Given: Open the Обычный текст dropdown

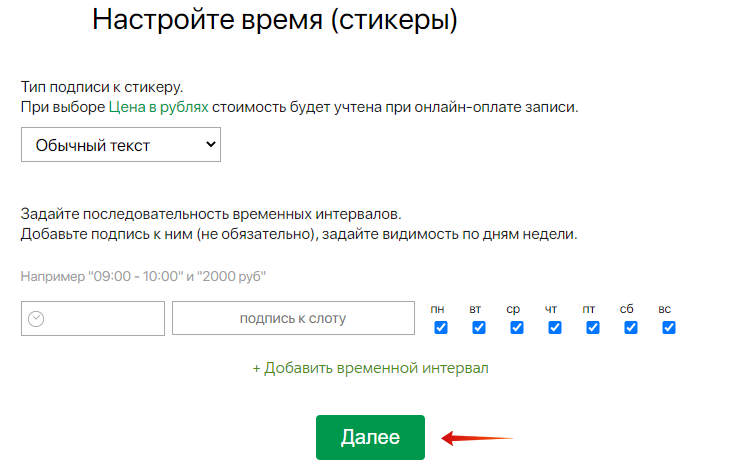Looking at the screenshot, I should click(121, 145).
